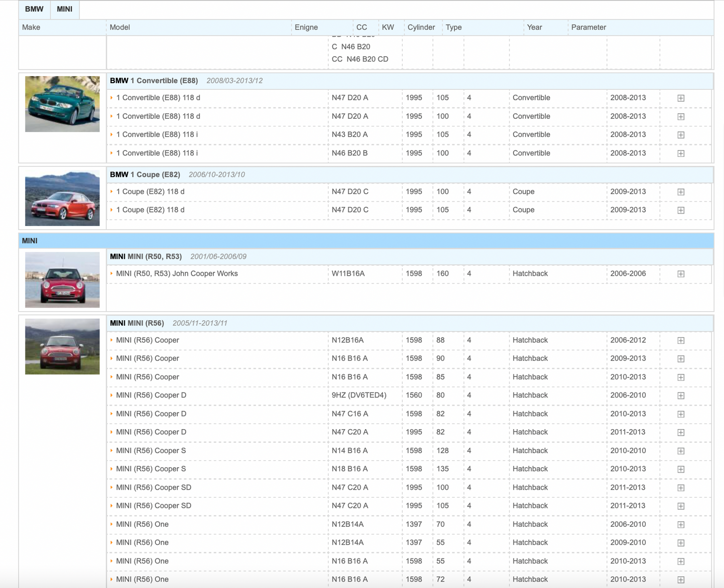Click plus icon for Cooper 85 kW row
The image size is (724, 588).
coord(681,377)
